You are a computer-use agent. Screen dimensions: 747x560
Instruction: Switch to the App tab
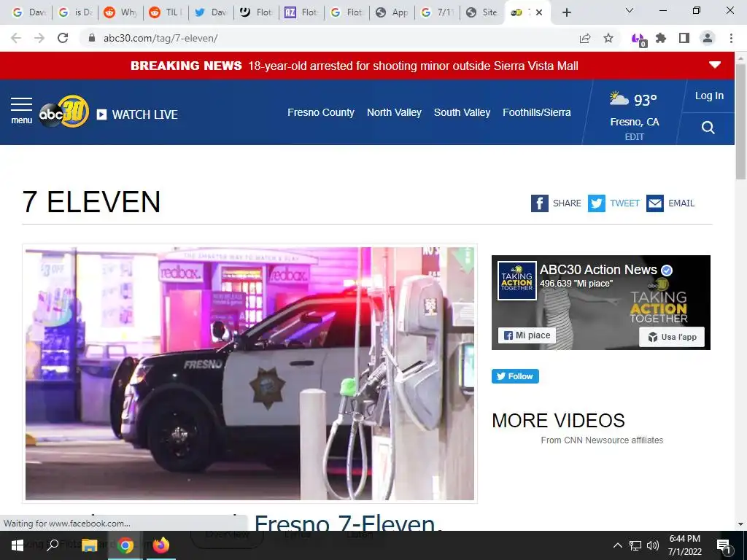[x=392, y=12]
